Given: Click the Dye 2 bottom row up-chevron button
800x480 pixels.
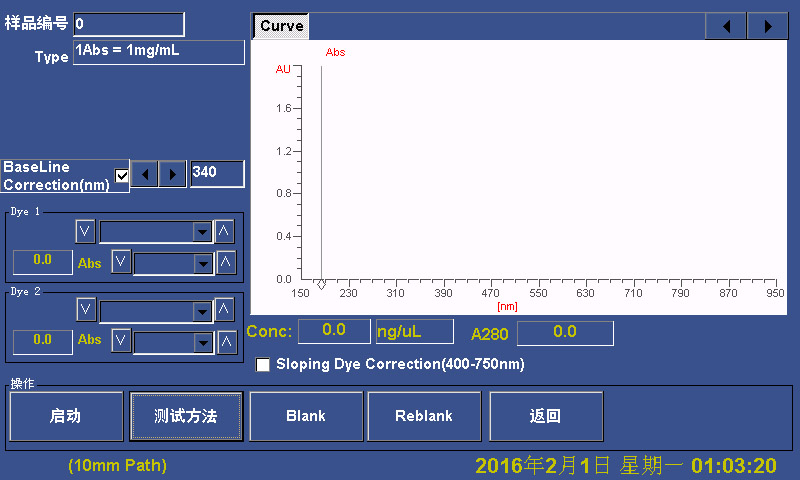Looking at the screenshot, I should 227,342.
